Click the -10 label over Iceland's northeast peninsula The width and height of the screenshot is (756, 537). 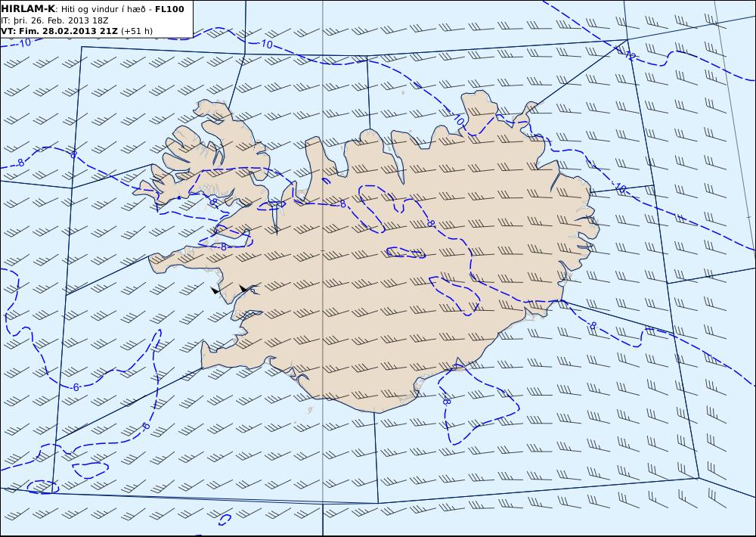pos(457,119)
